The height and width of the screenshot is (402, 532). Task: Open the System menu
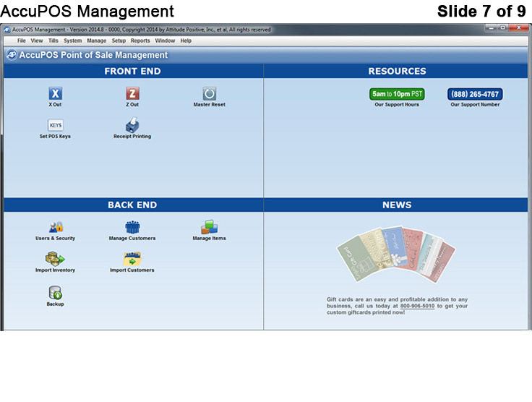tap(72, 40)
